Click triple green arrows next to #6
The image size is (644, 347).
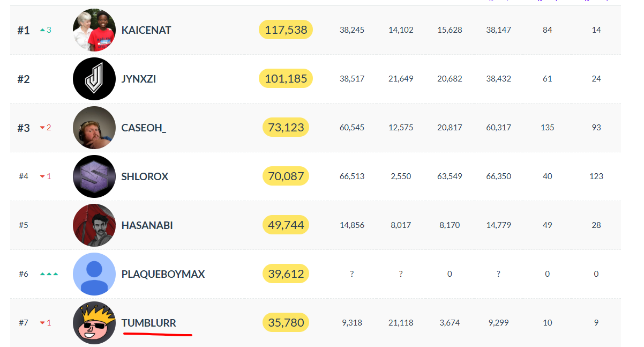click(x=49, y=274)
